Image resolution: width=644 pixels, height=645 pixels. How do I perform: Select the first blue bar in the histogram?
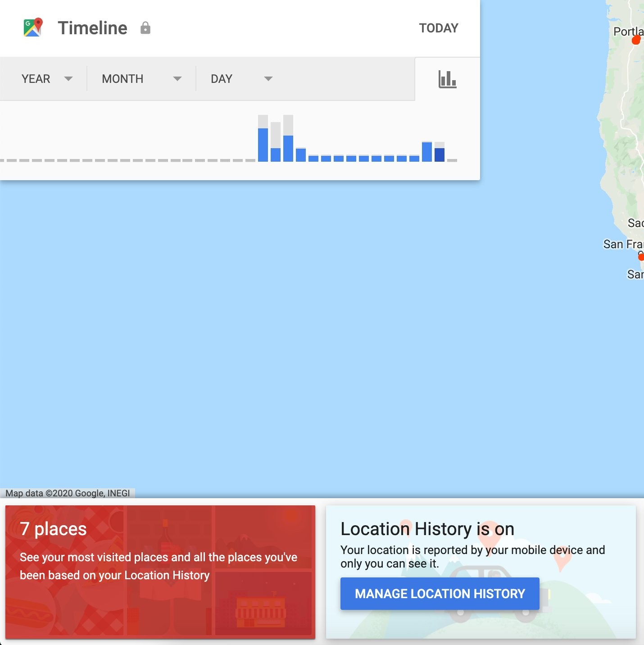[263, 145]
